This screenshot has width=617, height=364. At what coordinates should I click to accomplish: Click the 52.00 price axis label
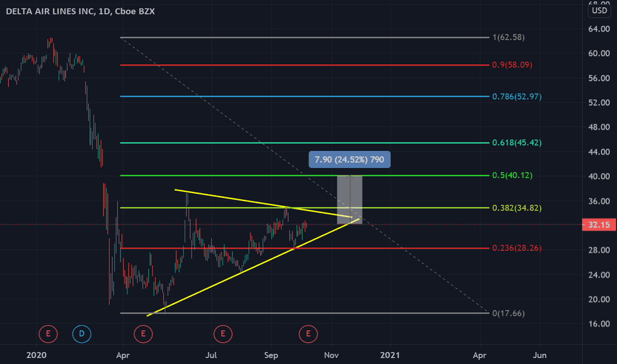pyautogui.click(x=599, y=103)
